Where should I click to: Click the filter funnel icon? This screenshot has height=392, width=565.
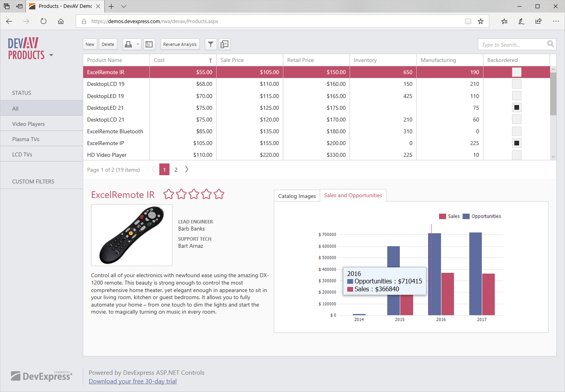(x=211, y=44)
